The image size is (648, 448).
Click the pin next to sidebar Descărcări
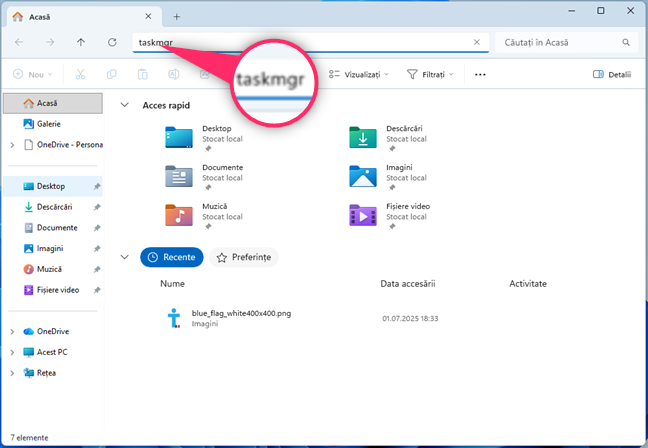97,207
